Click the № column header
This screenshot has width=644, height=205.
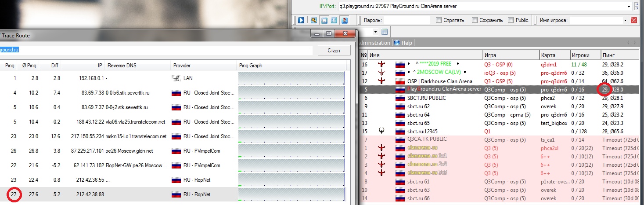point(363,55)
